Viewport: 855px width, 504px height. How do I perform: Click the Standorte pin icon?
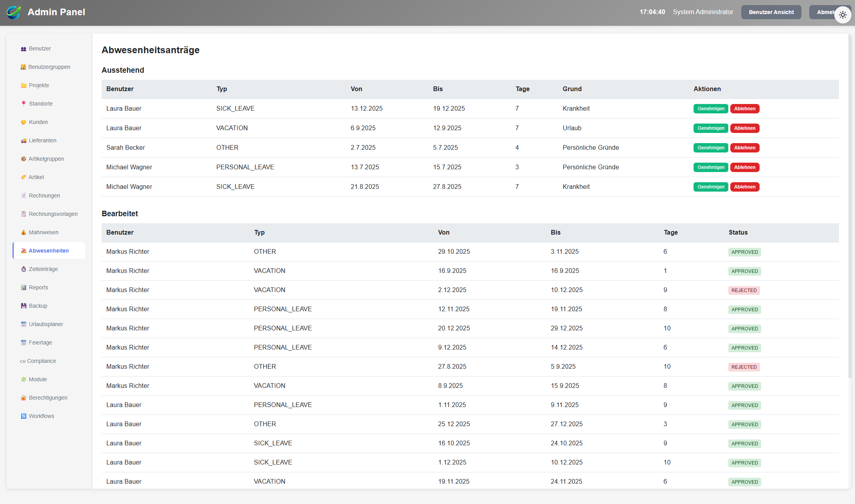pos(23,104)
